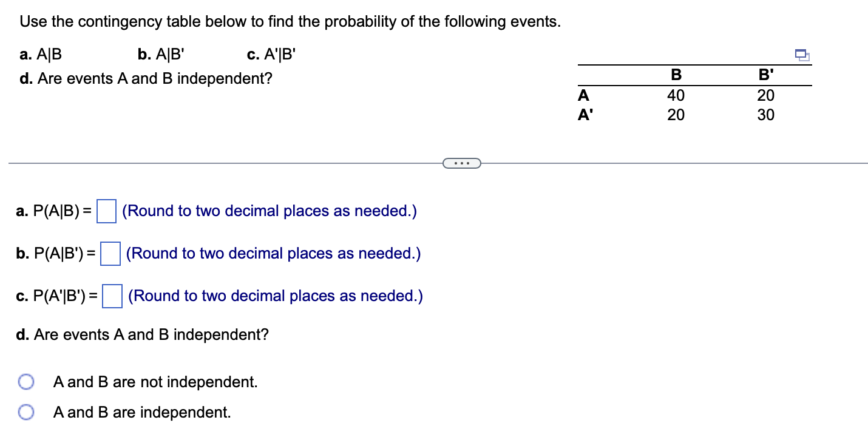Collapse the question area using the dots button
This screenshot has height=437, width=868.
(x=463, y=163)
